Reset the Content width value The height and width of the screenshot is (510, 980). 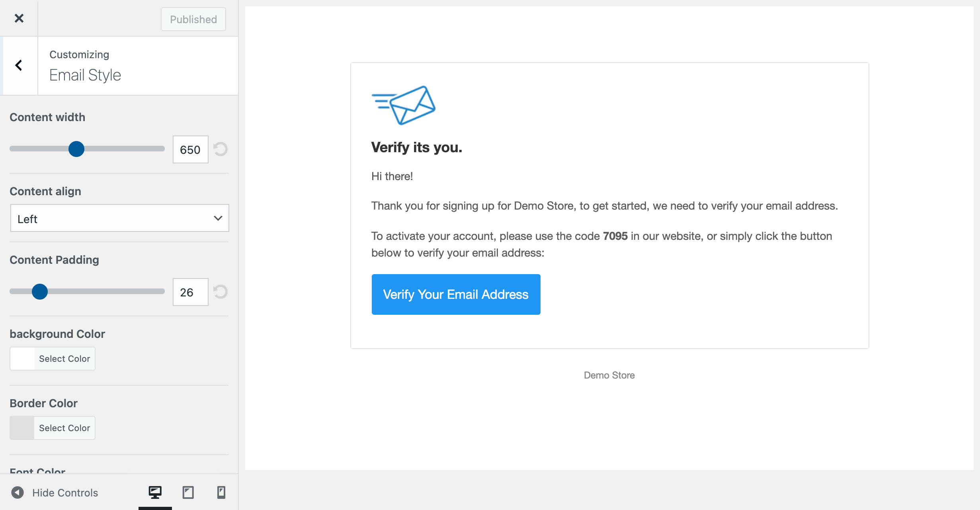(221, 149)
